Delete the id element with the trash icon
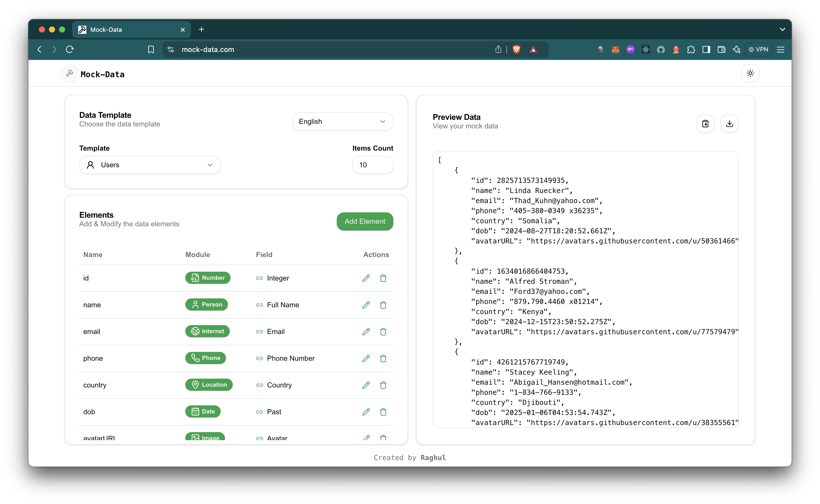820x504 pixels. tap(383, 278)
